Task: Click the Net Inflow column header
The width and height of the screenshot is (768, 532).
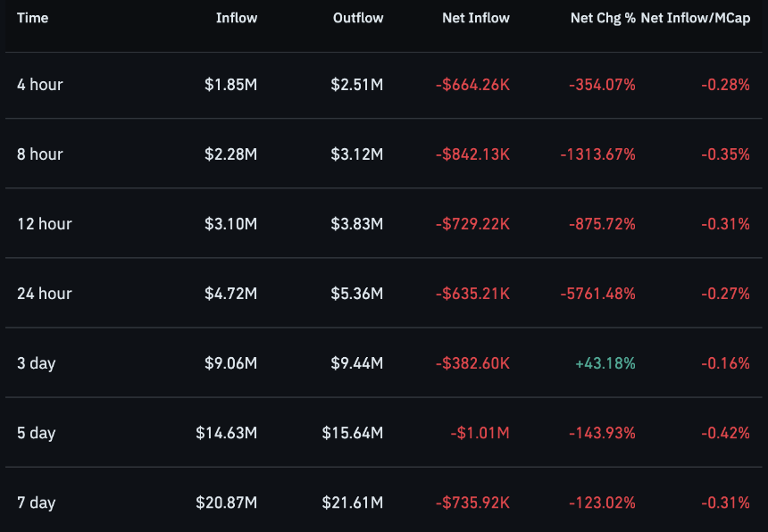Action: [476, 18]
